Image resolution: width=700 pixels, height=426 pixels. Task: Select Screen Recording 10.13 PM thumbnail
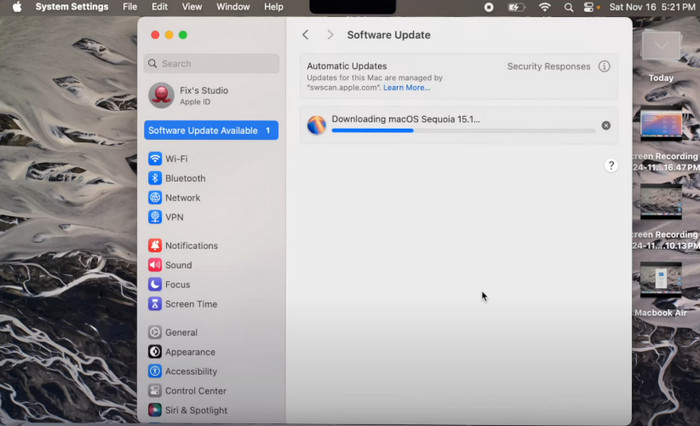tap(661, 202)
